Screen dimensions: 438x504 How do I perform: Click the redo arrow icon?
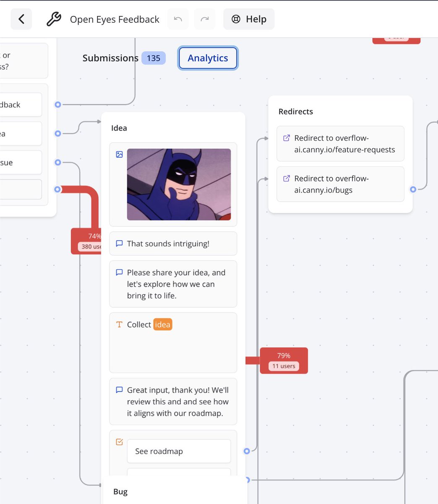(x=204, y=19)
